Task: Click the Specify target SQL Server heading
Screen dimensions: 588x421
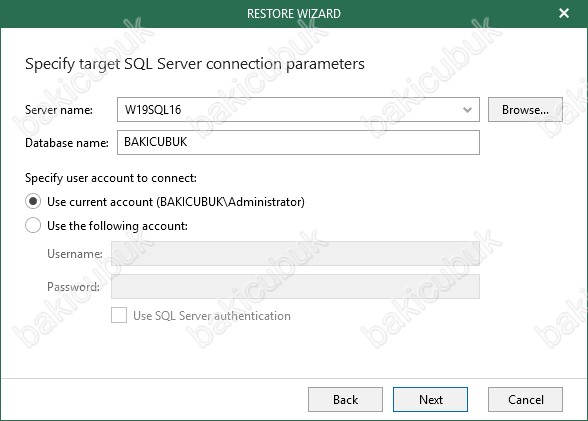Action: (195, 64)
